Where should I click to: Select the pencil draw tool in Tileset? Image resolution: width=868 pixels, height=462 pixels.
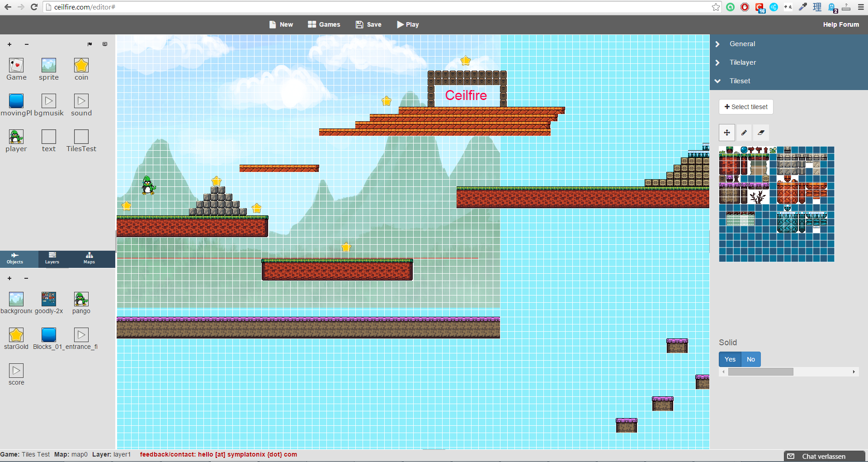(744, 133)
